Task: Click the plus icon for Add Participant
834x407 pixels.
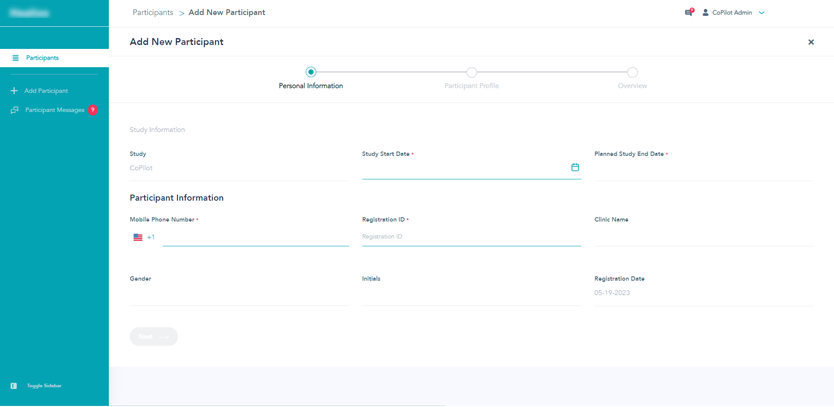Action: click(14, 91)
